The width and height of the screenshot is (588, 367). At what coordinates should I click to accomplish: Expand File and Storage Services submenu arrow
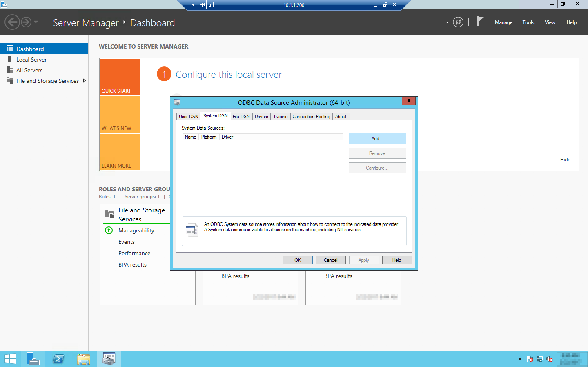tap(84, 81)
